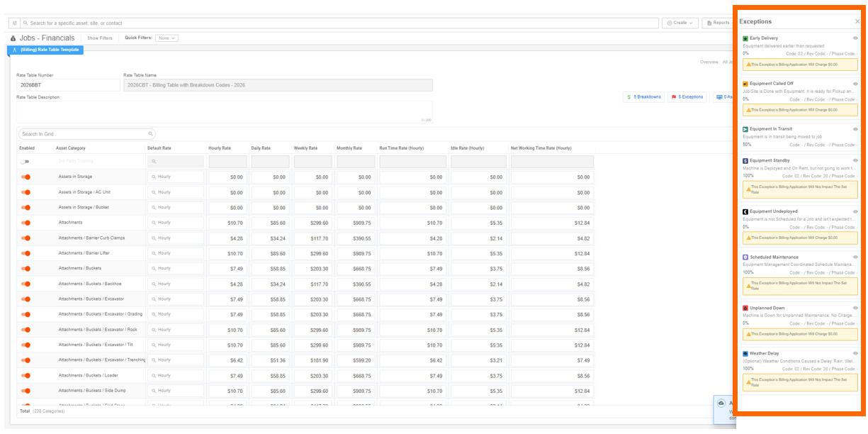
Task: Open Default Rate selector for Attachments / Buckets / Side Dump
Action: 175,391
